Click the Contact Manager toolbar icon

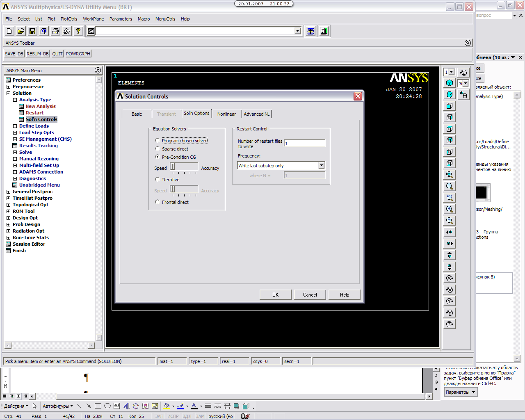pyautogui.click(x=324, y=31)
